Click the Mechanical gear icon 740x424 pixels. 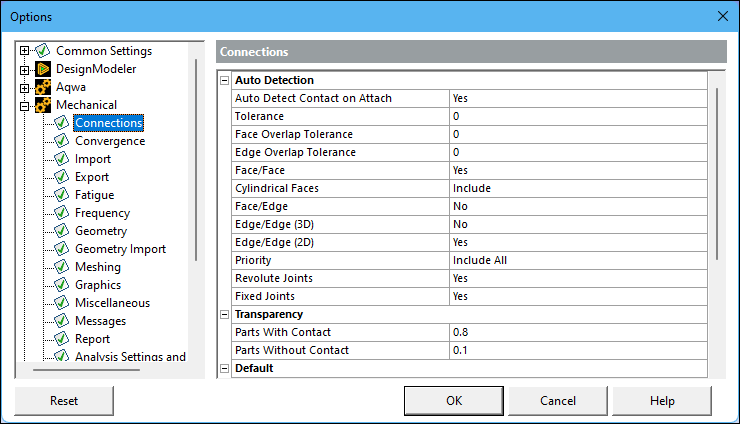pyautogui.click(x=43, y=105)
